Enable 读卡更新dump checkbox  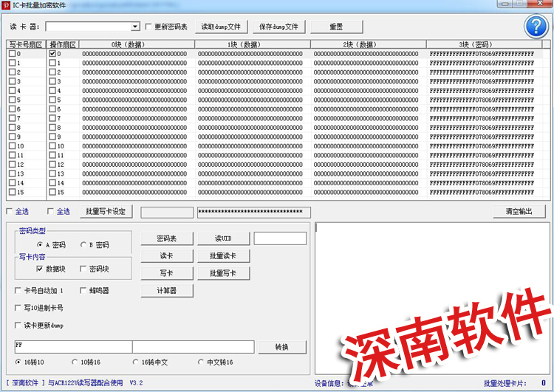(x=18, y=326)
